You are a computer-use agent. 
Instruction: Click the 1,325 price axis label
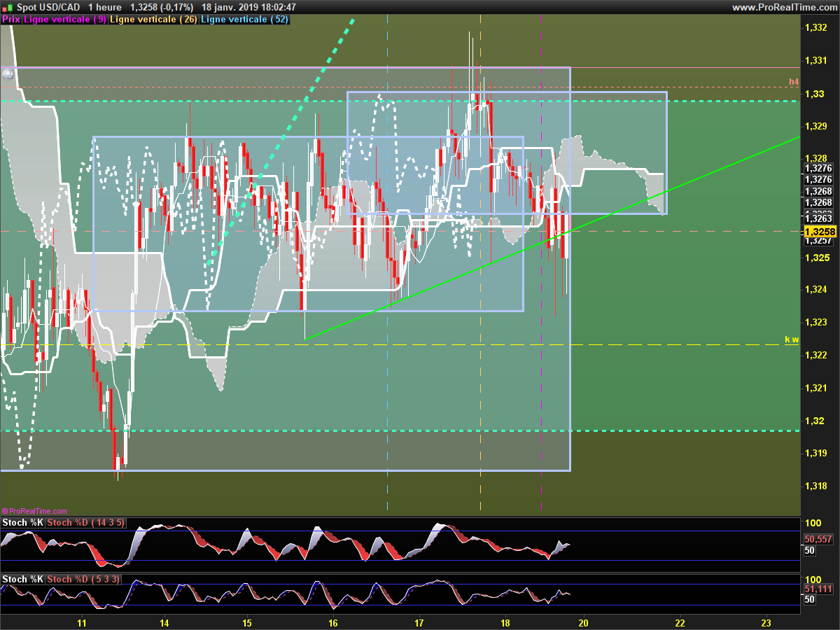click(816, 258)
